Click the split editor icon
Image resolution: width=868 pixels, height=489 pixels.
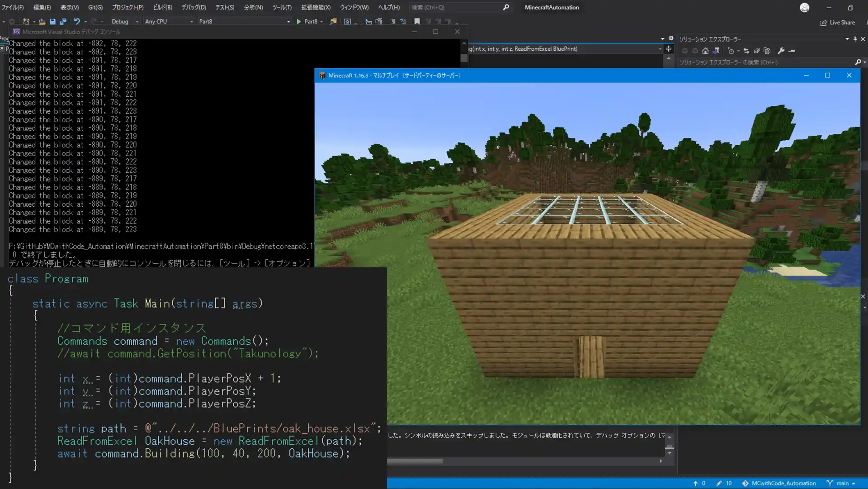[669, 49]
